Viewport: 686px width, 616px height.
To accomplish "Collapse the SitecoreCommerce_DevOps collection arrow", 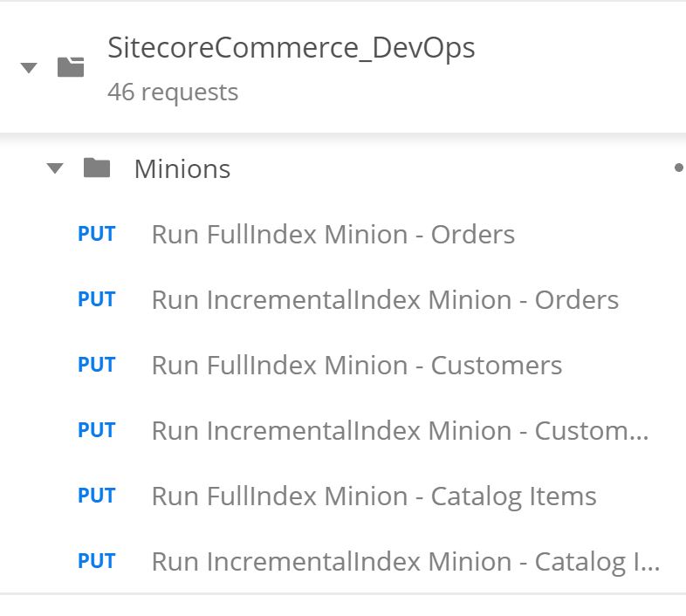I will click(x=29, y=68).
